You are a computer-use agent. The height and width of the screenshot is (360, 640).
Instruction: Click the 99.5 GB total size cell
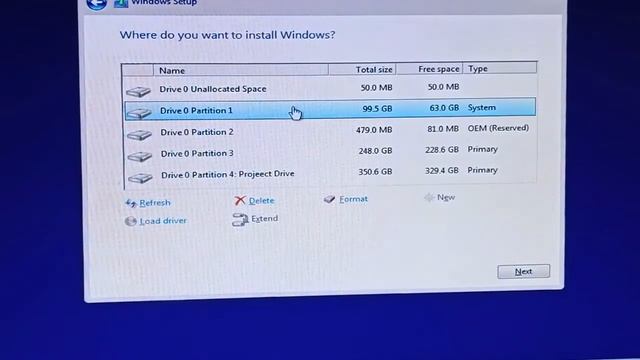click(x=377, y=109)
